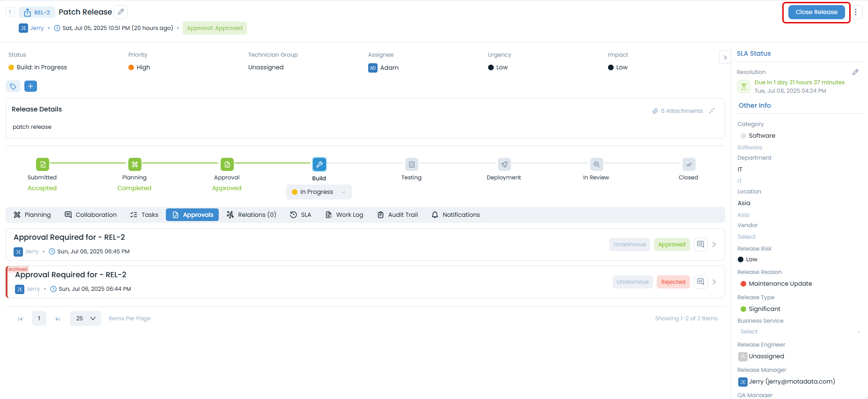Click the pencil icon next to Patch Release
Screen dimensions: 868x399
click(x=121, y=12)
